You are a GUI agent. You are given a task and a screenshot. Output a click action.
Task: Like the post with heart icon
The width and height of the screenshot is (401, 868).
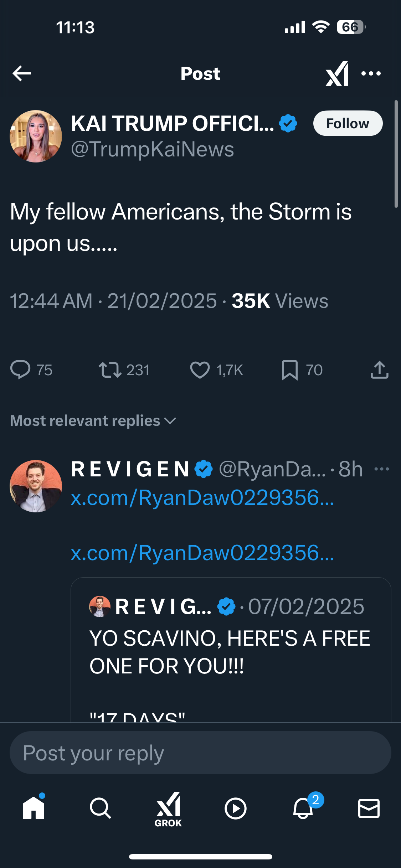pyautogui.click(x=200, y=370)
